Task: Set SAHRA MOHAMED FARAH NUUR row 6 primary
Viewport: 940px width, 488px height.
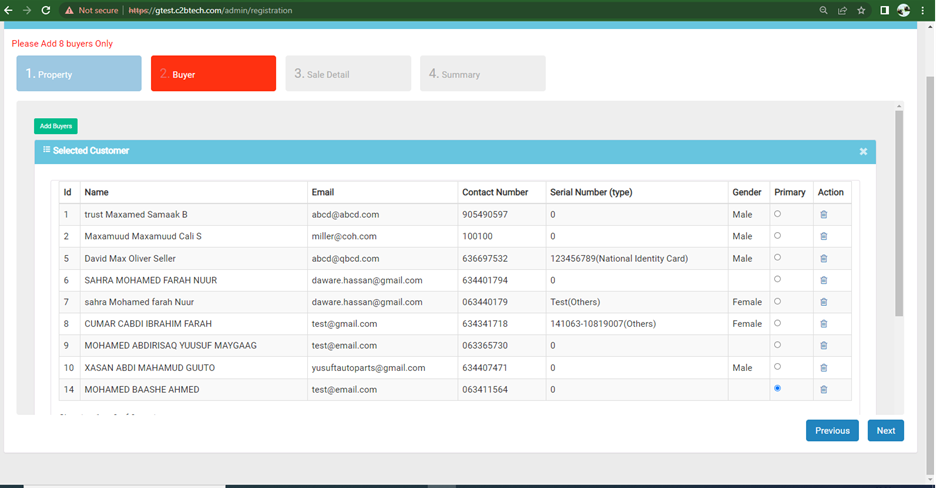Action: pyautogui.click(x=778, y=279)
